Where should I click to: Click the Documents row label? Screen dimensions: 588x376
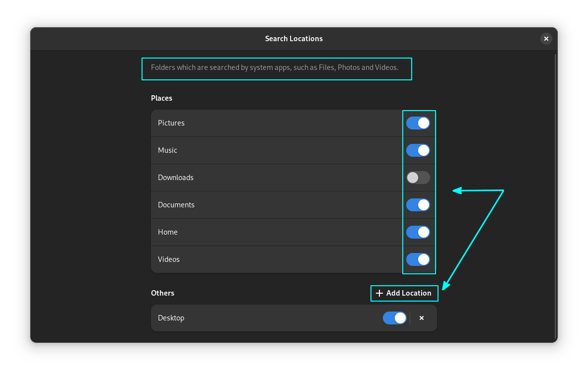(x=176, y=205)
